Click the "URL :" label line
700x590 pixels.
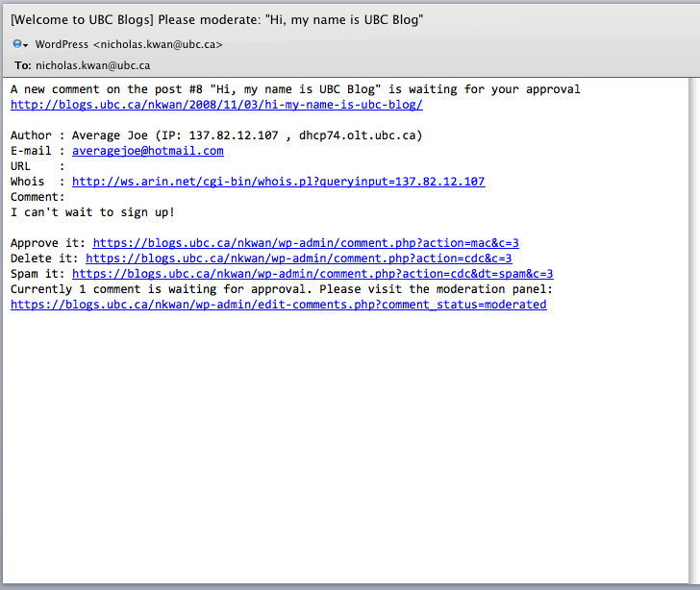(37, 166)
